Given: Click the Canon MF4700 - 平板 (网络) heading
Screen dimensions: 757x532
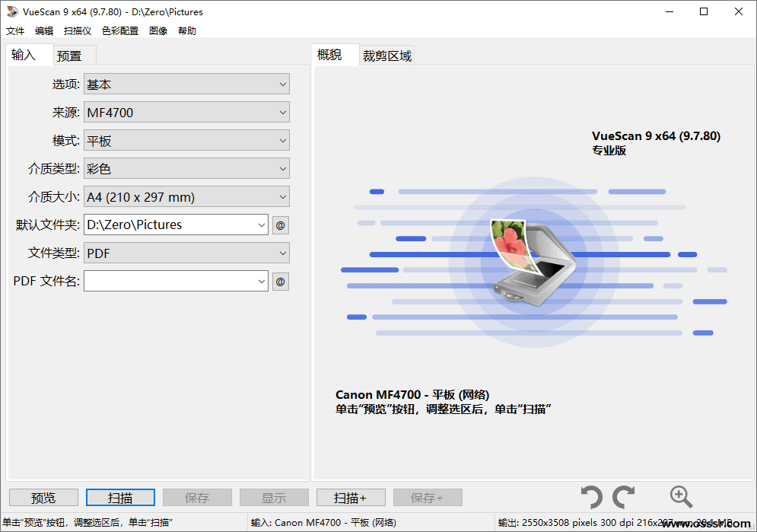Looking at the screenshot, I should (x=412, y=395).
